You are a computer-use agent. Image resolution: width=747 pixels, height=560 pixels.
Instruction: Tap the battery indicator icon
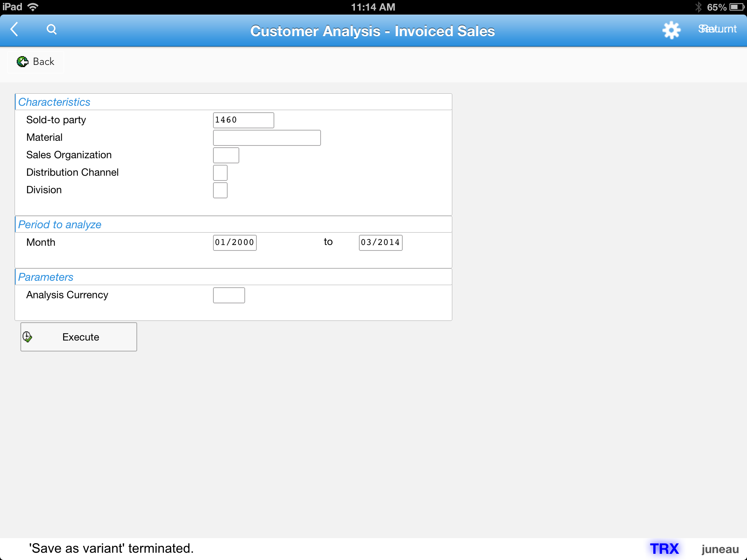point(737,7)
